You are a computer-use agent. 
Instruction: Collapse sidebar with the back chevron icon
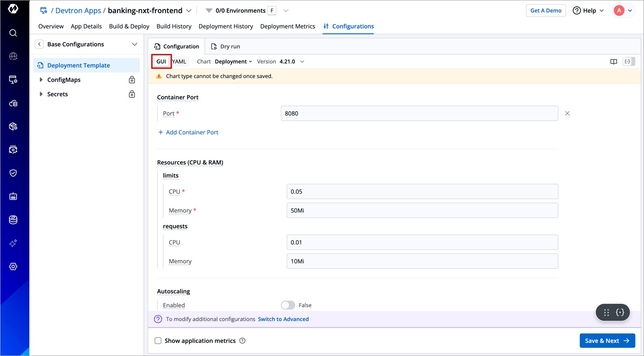pyautogui.click(x=40, y=44)
